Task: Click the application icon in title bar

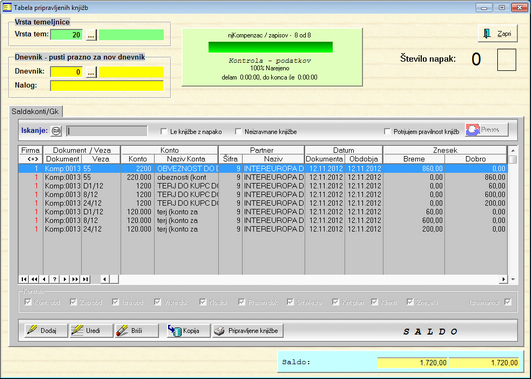Action: click(7, 7)
